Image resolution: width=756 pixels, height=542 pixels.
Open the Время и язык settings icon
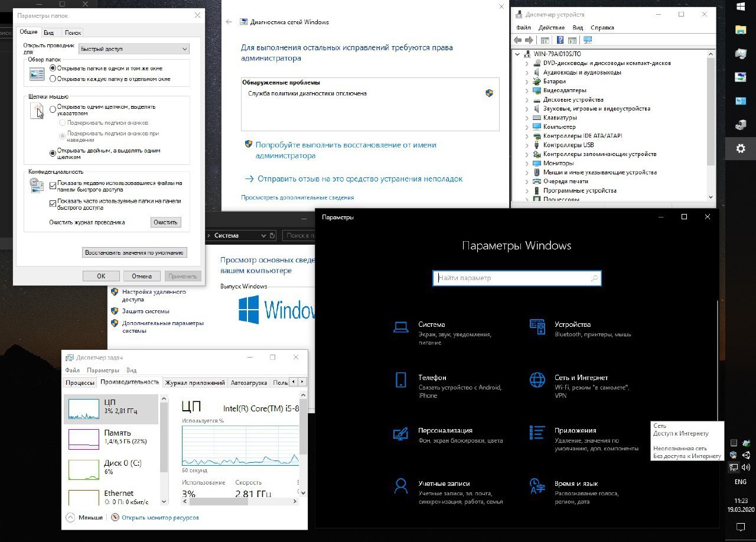coord(537,486)
